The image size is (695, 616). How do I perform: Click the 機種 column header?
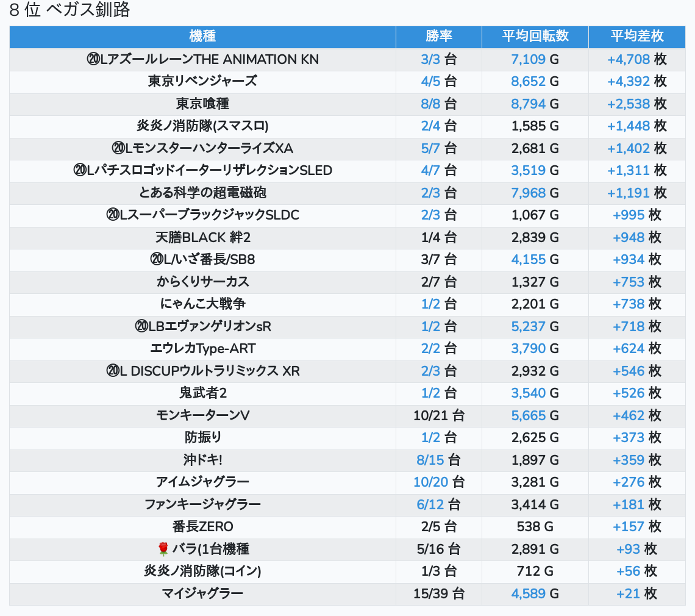tap(202, 37)
